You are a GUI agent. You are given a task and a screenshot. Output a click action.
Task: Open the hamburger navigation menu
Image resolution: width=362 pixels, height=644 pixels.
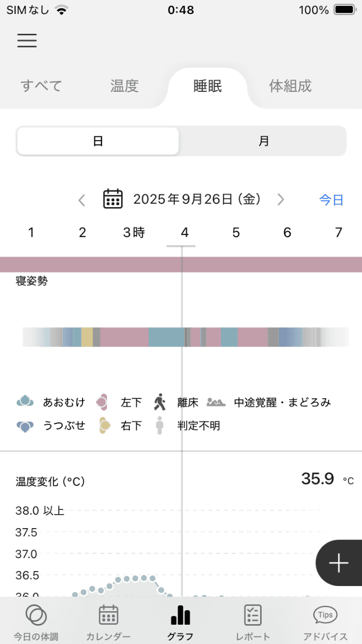point(27,40)
